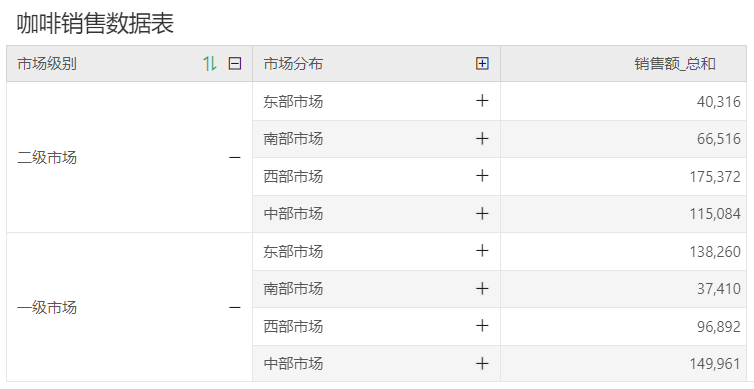The image size is (754, 389).
Task: Expand 中部市场 under 二级市场
Action: coord(482,213)
